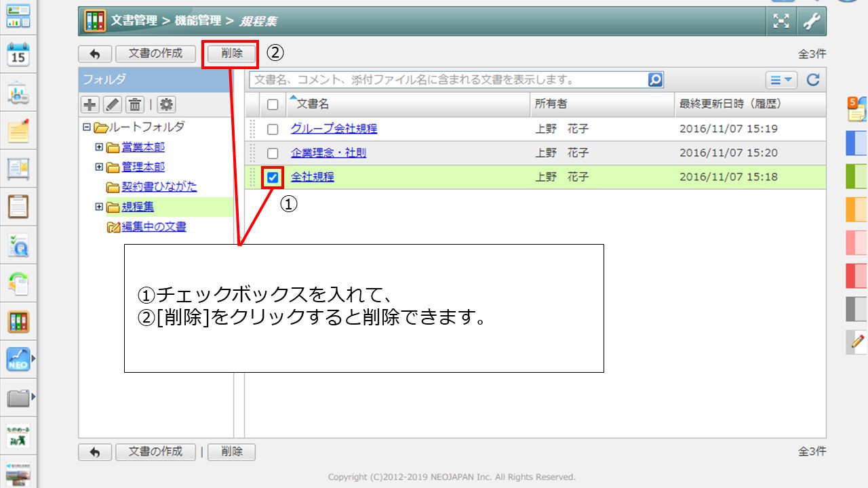
Task: Open the 全社規程 document link
Action: (x=313, y=178)
